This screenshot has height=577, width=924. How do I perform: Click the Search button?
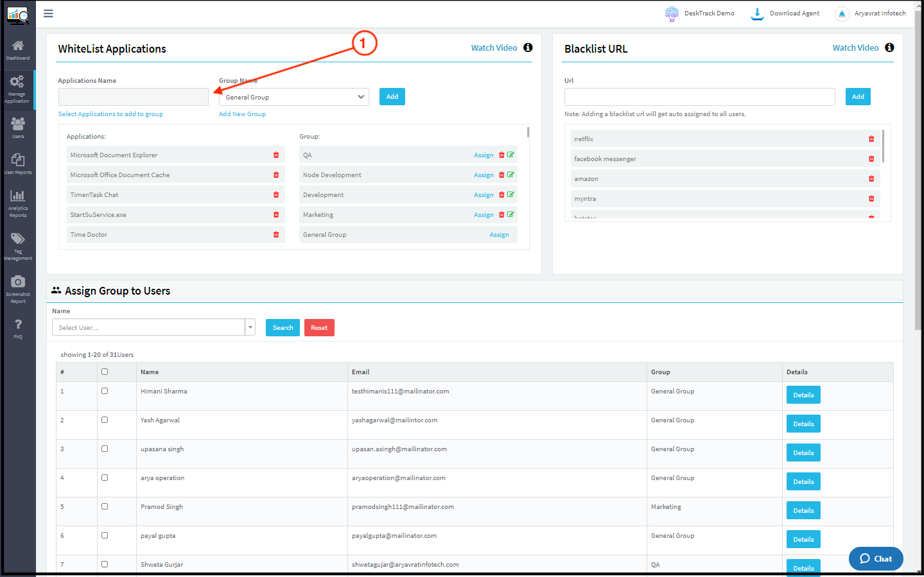pos(283,327)
